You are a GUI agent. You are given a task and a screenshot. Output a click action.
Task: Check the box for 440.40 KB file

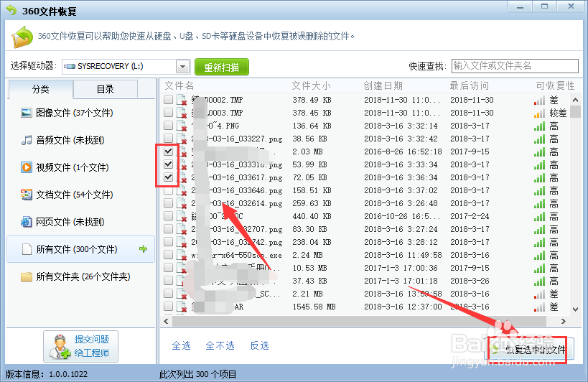point(169,216)
